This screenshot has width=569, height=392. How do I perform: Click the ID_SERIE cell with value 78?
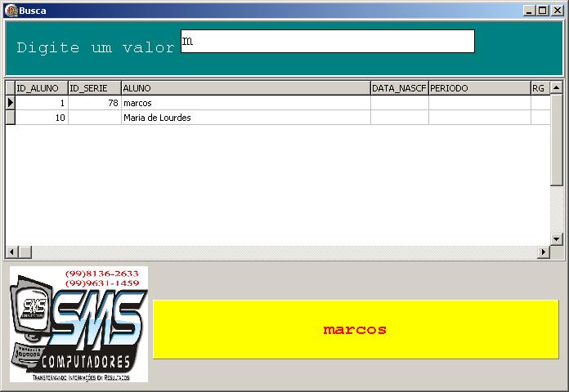click(94, 103)
